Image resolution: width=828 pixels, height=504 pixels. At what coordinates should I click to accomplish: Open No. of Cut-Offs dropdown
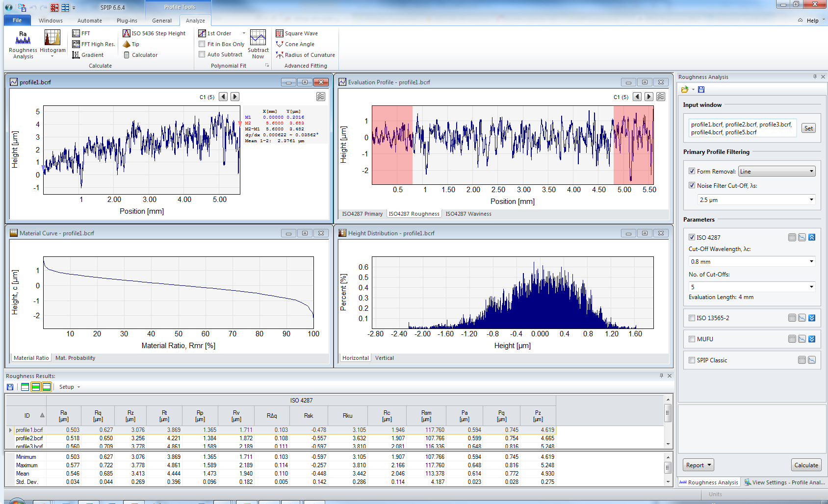click(752, 287)
